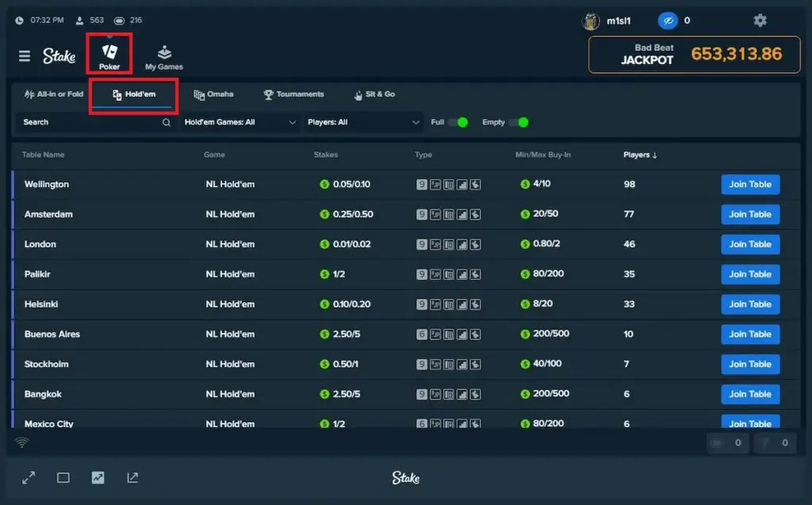Image resolution: width=812 pixels, height=505 pixels.
Task: Click the cards icon in Palikir row
Action: pos(449,274)
